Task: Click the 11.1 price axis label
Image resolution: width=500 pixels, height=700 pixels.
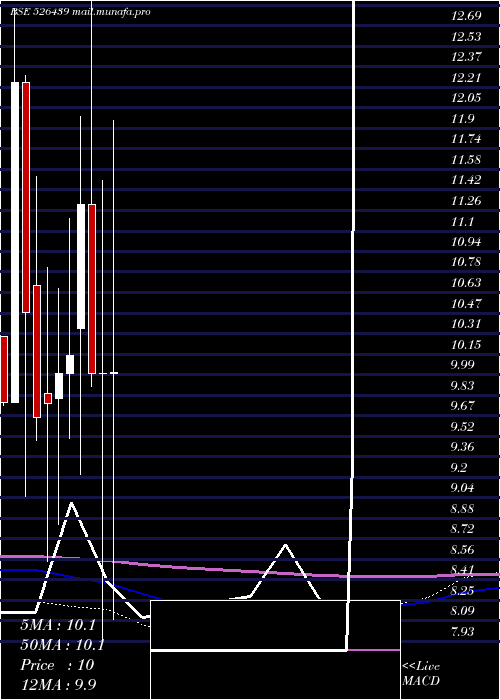Action: (x=463, y=222)
